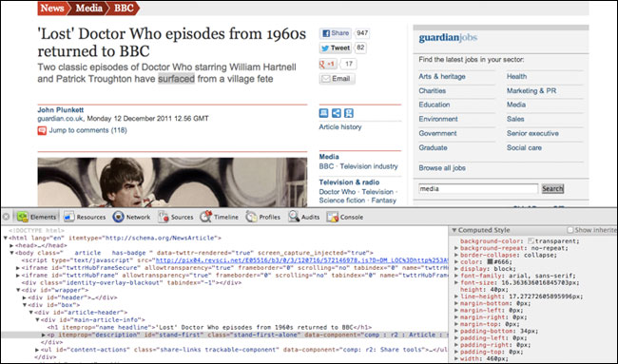
Task: Open the Console panel
Action: pos(345,217)
